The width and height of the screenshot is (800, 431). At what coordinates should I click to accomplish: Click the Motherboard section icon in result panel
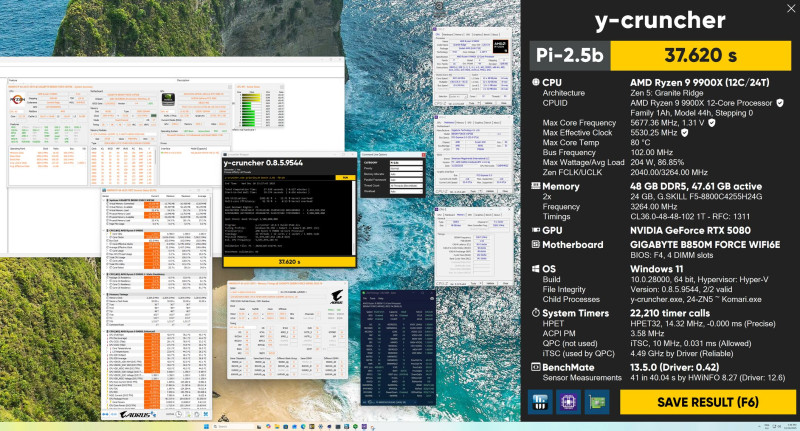(535, 244)
